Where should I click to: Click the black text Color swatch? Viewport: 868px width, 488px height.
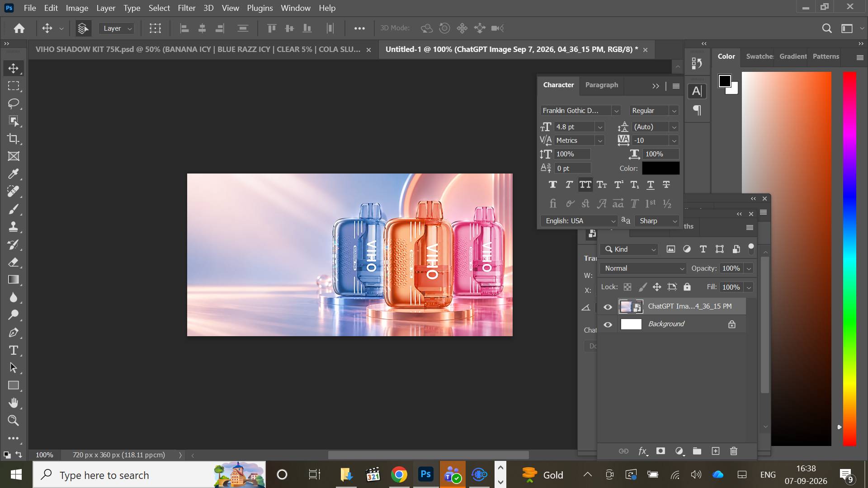(x=660, y=168)
